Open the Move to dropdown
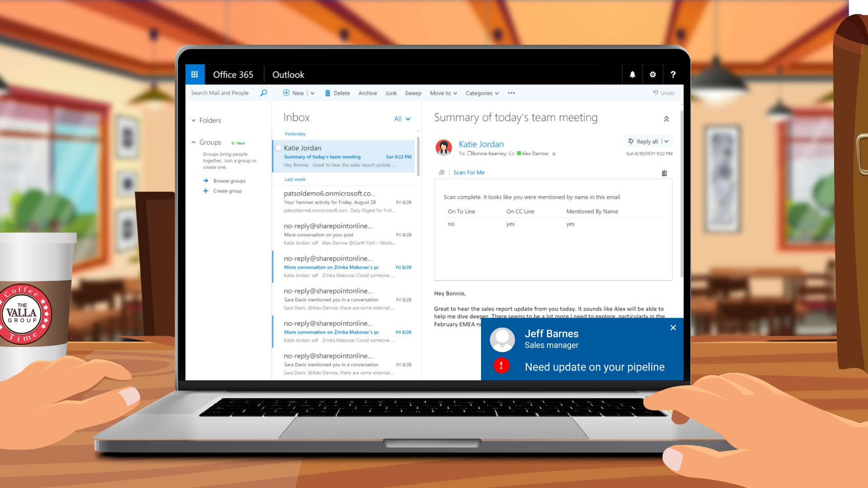The width and height of the screenshot is (868, 488). (443, 93)
